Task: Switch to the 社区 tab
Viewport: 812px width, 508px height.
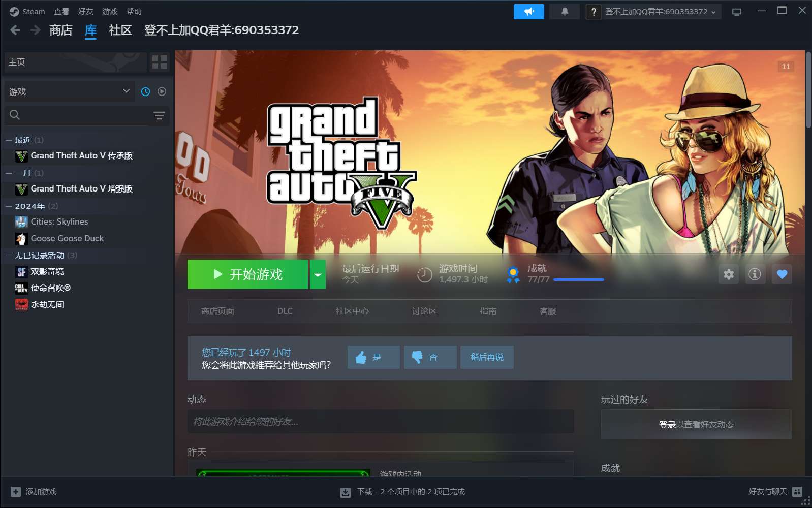Action: click(x=120, y=30)
